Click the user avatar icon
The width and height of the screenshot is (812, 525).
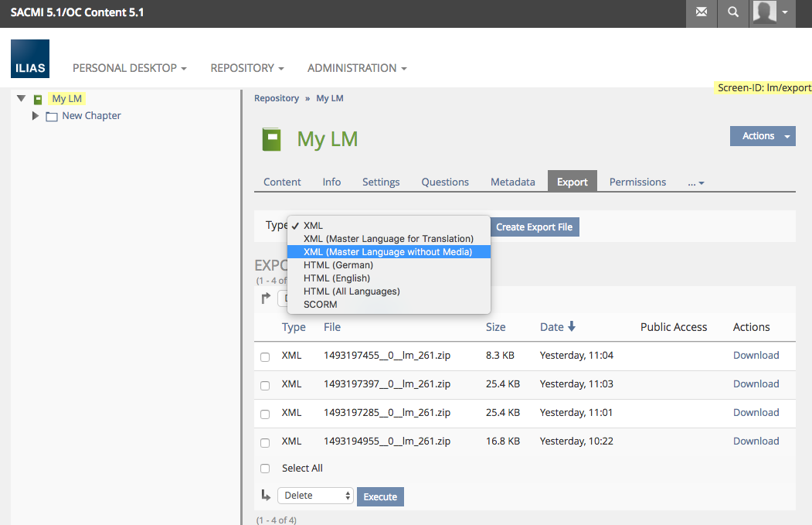765,12
